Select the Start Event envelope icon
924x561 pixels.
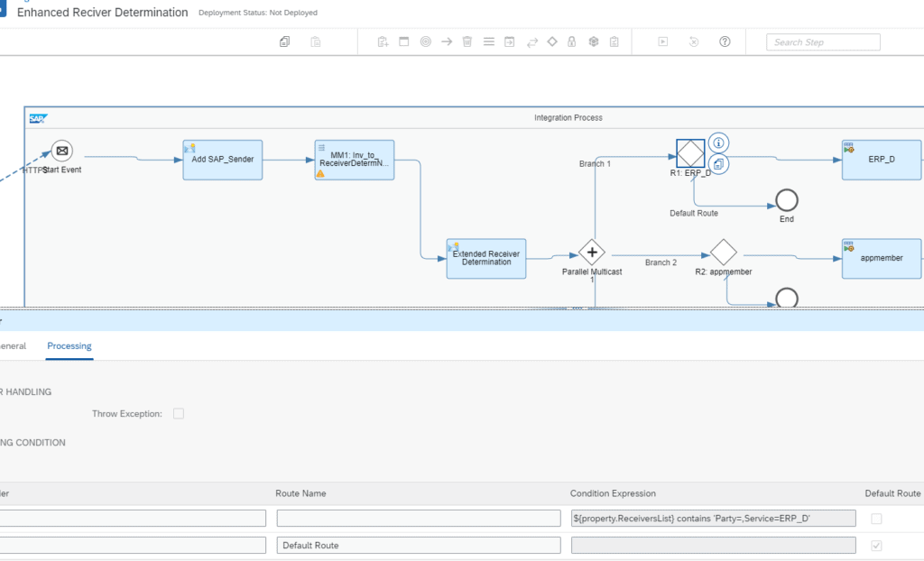pyautogui.click(x=62, y=151)
